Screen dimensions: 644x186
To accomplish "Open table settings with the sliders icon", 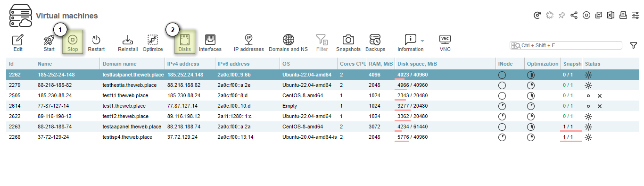I will [635, 16].
